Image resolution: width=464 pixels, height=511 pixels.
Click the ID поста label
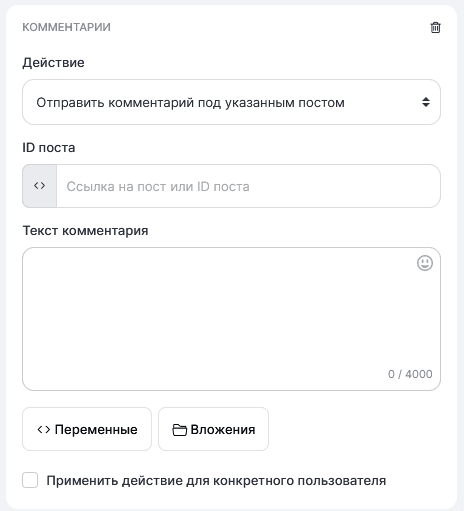point(49,148)
